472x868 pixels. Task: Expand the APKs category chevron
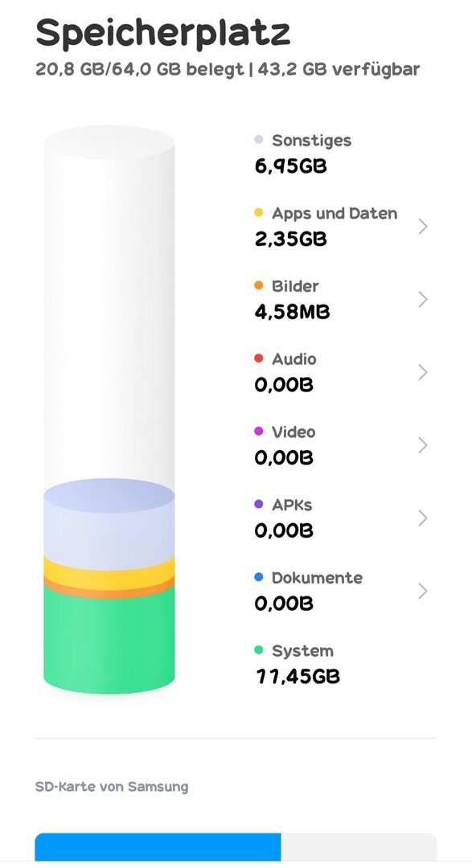(x=423, y=518)
